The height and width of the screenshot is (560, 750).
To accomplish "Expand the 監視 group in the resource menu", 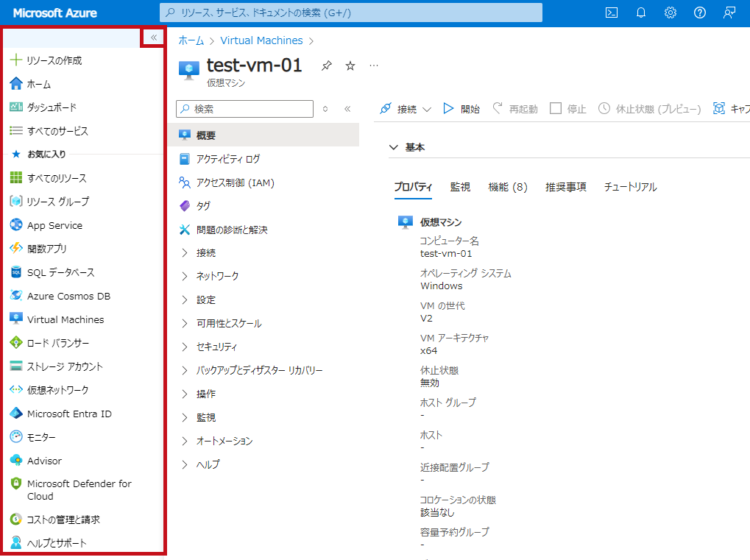I will (x=185, y=417).
